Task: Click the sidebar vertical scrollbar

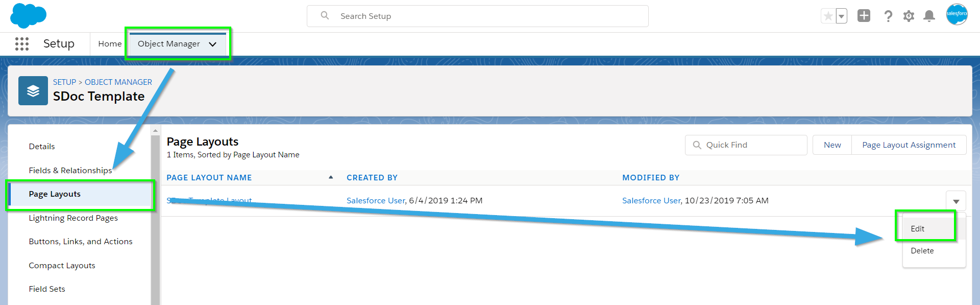Action: click(x=155, y=220)
